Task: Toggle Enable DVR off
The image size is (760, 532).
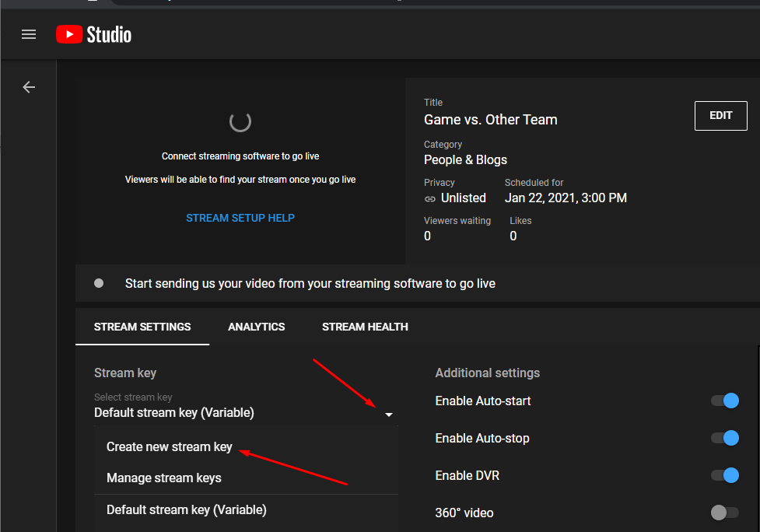Action: [x=724, y=475]
